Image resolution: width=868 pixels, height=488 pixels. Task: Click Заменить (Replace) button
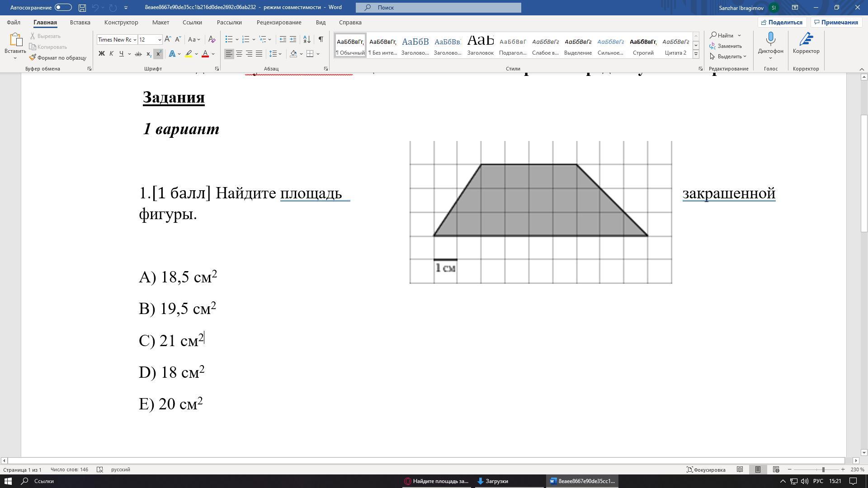click(x=726, y=46)
